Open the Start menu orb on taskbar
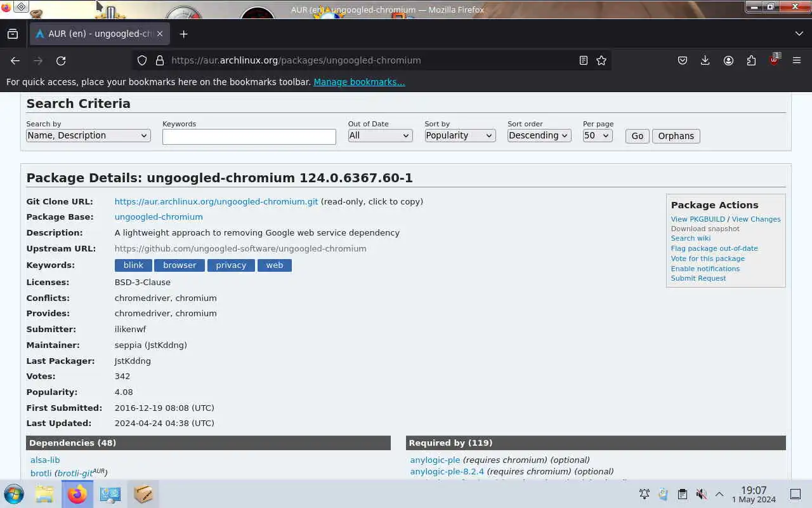Viewport: 812px width, 508px height. [14, 494]
